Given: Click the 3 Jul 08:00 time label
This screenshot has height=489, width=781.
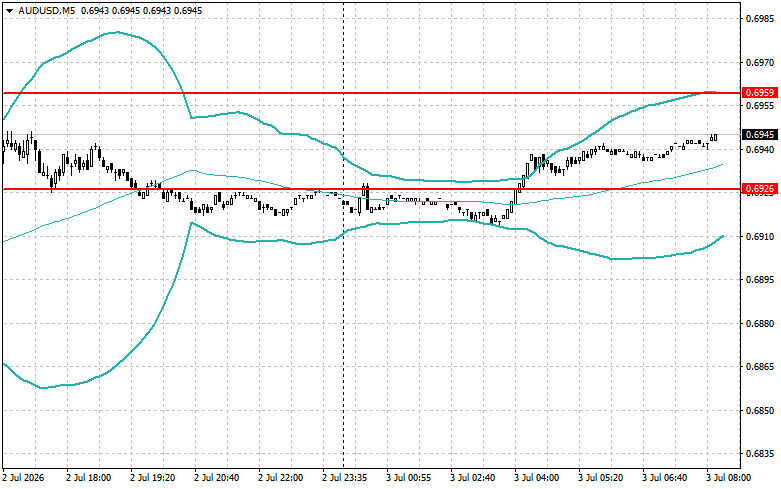Looking at the screenshot, I should (729, 478).
